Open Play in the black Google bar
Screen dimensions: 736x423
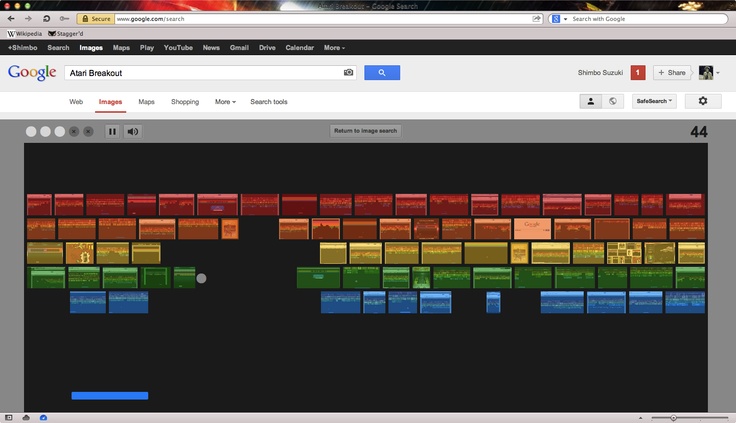(x=147, y=48)
